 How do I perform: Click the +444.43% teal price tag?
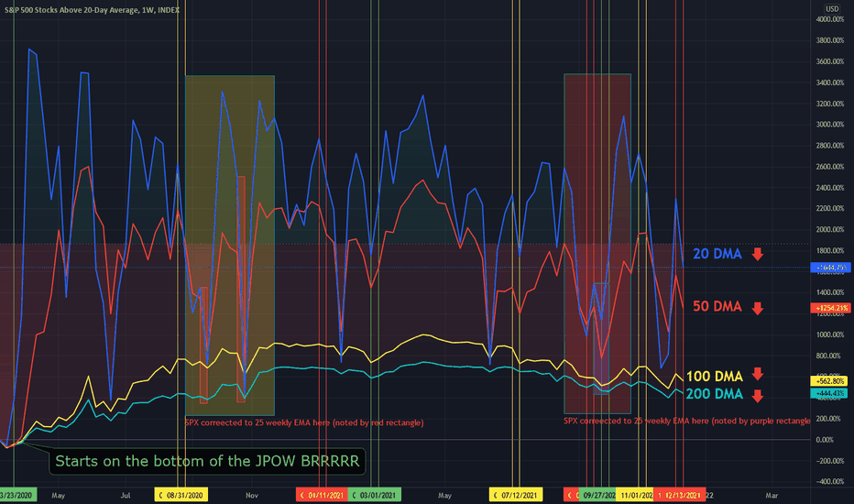click(x=829, y=393)
